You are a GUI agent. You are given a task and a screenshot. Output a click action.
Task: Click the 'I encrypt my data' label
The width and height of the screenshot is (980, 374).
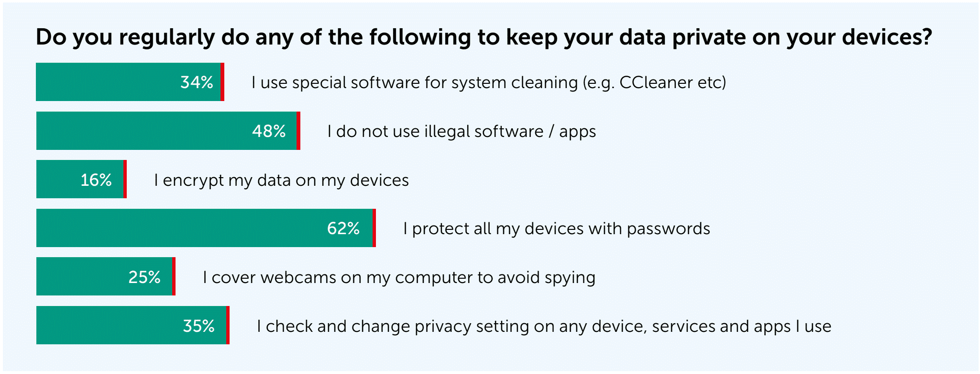[281, 180]
